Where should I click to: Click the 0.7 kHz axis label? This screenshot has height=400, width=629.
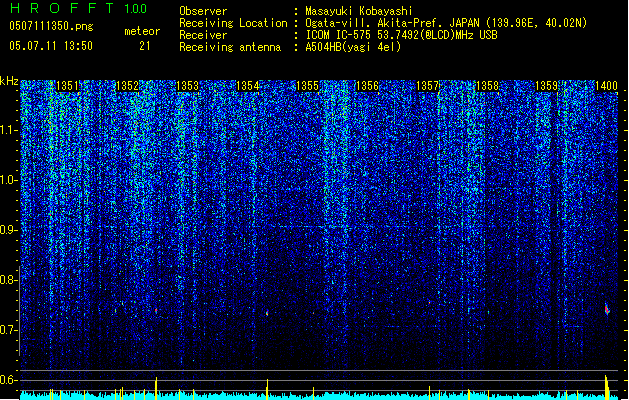[x=8, y=330]
